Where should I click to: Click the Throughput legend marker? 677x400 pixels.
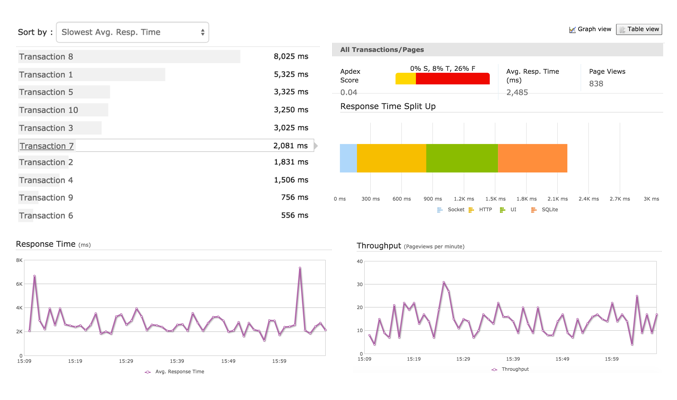coord(494,370)
